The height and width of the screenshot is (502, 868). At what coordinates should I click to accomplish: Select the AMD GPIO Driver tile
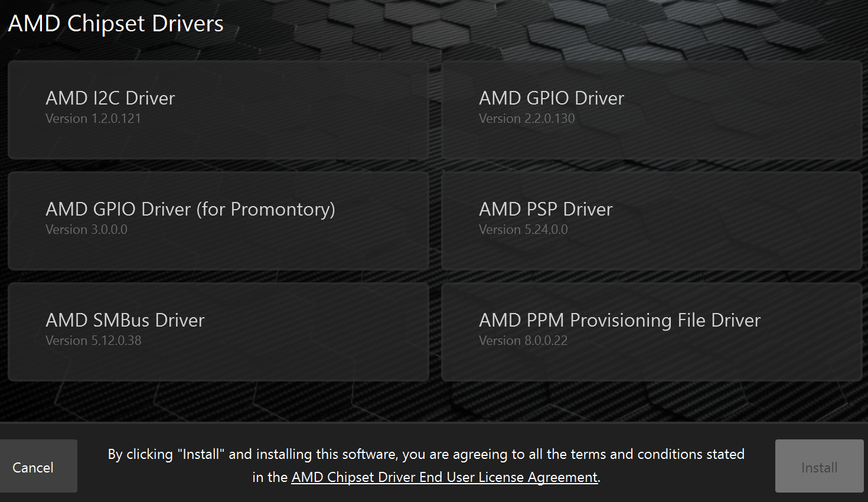click(x=651, y=110)
